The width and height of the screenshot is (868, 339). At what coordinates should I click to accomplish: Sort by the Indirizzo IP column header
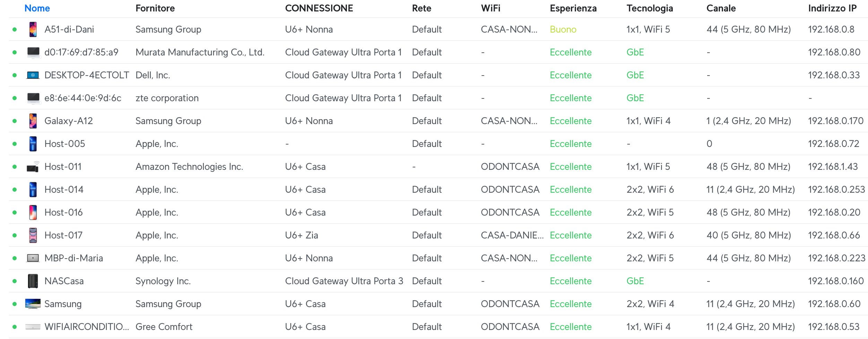832,8
